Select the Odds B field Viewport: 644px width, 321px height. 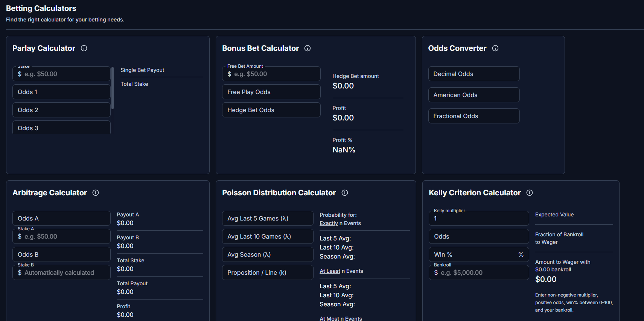click(61, 254)
